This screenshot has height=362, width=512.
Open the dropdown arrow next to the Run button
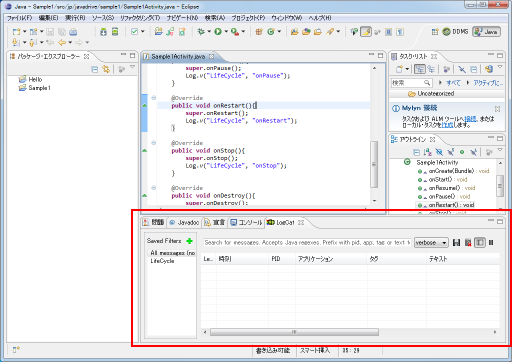226,32
